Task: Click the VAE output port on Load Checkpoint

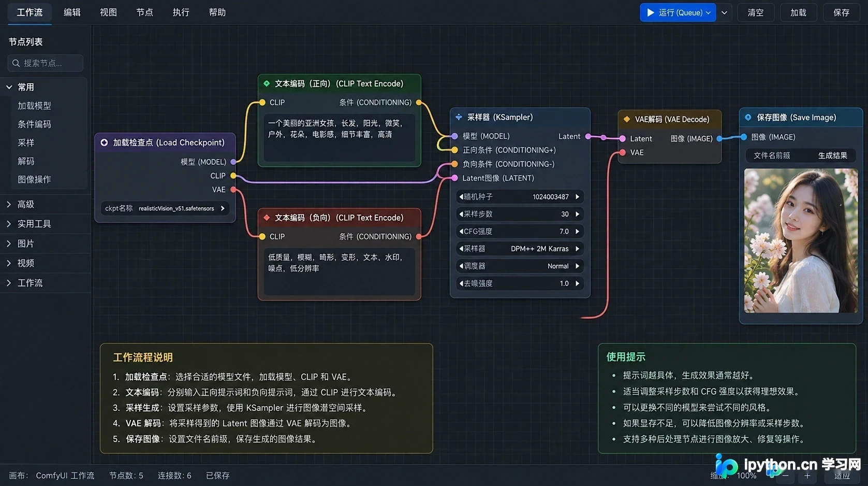Action: 233,190
